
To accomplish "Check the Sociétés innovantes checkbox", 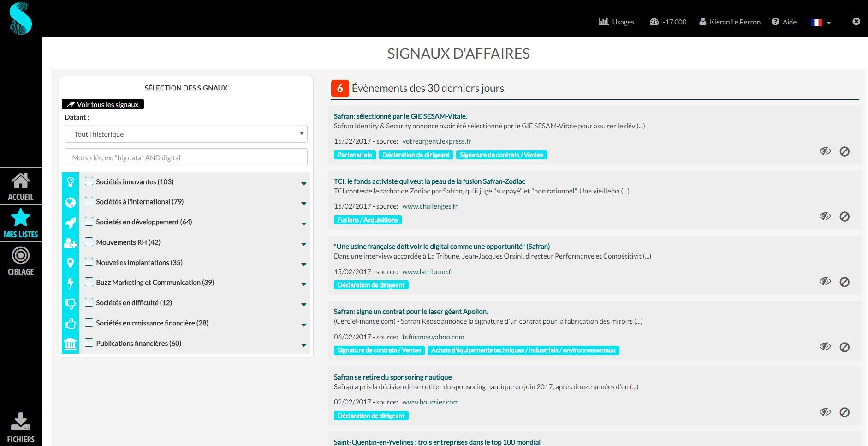I will (89, 181).
